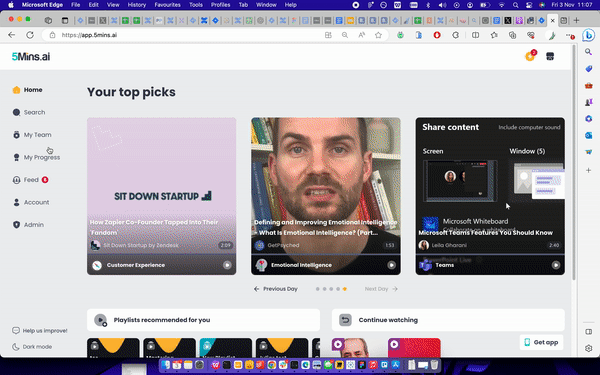Play the Emotional Intelligence card video
600x375 pixels.
tap(391, 265)
